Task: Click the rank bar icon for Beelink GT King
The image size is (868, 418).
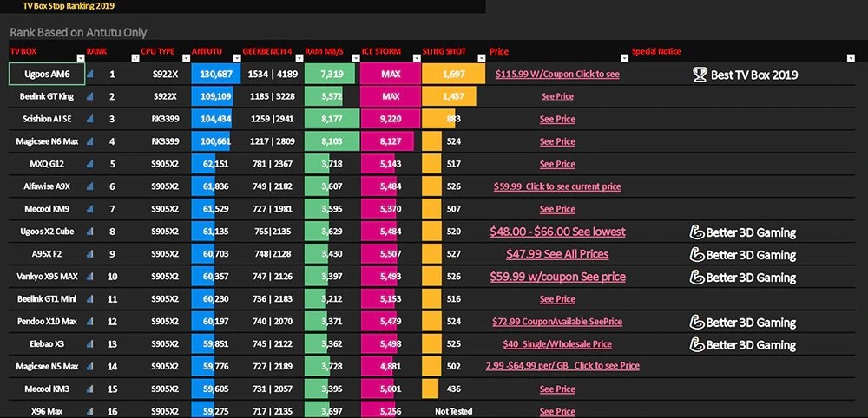Action: [90, 96]
